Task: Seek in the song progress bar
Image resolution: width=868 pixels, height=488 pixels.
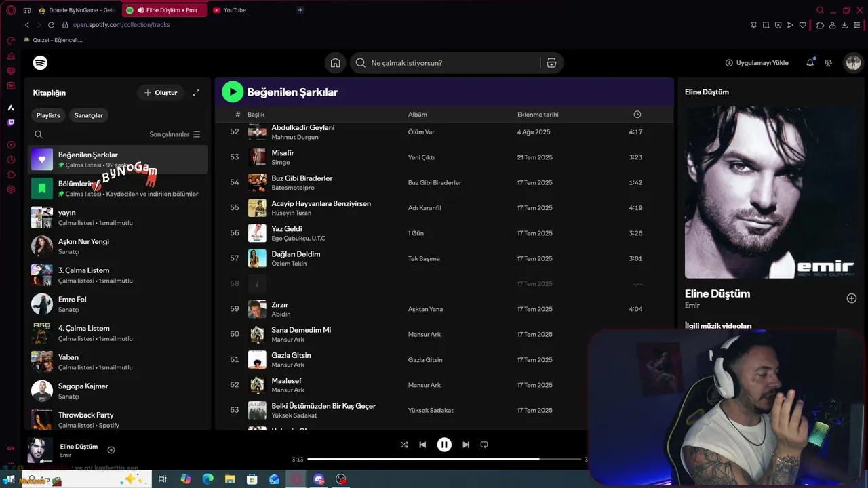Action: 444,460
